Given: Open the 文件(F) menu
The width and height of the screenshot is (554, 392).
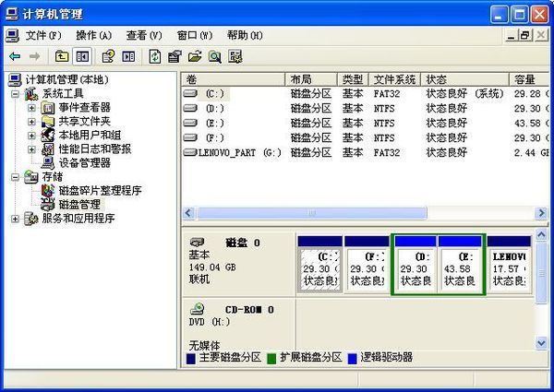Looking at the screenshot, I should [42, 35].
